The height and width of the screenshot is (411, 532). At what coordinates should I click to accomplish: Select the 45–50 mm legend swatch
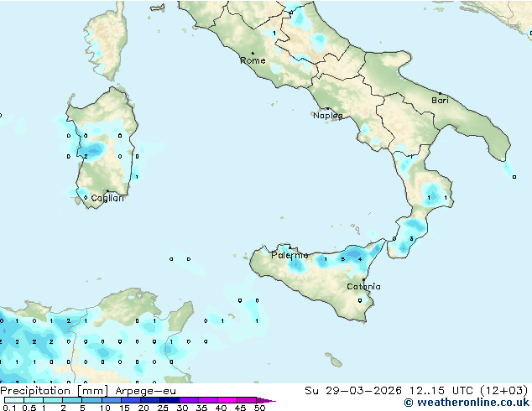pos(247,400)
